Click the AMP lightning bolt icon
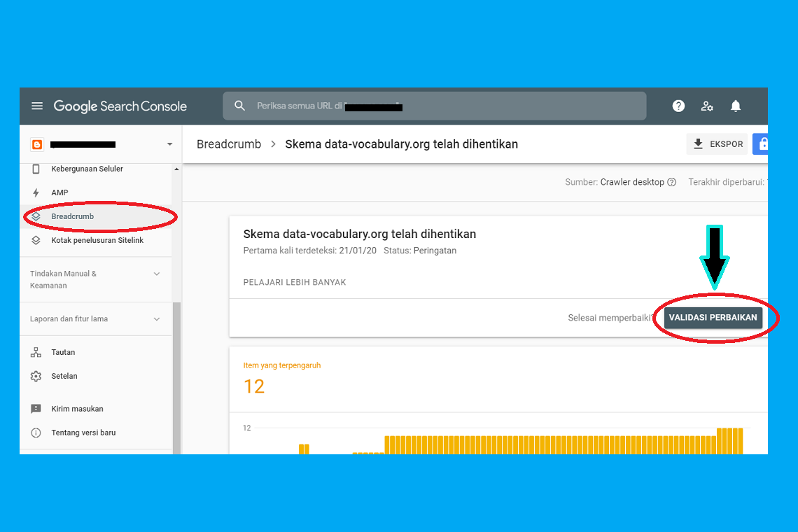Image resolution: width=798 pixels, height=532 pixels. point(36,192)
